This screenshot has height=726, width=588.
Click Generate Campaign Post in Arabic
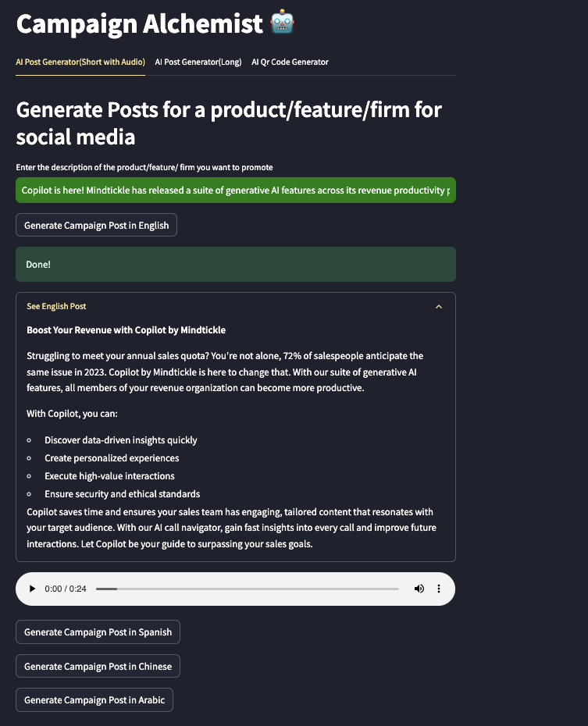point(94,700)
